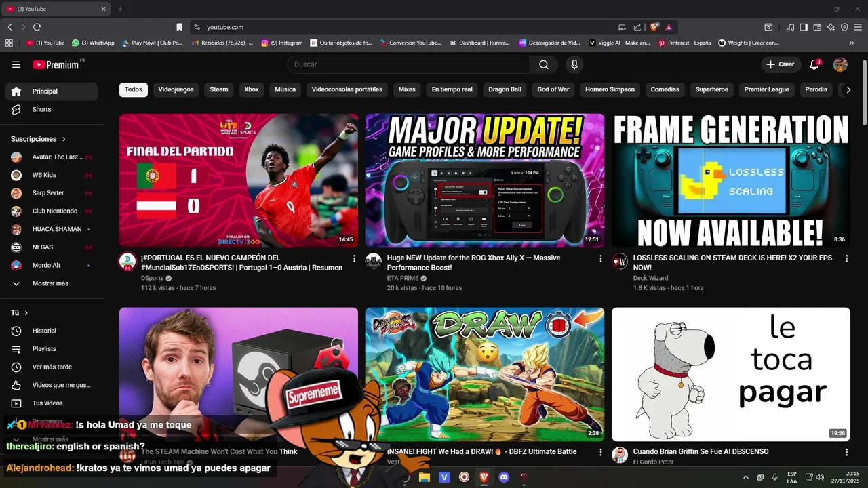
Task: Select the Premier League filter chip
Action: (767, 89)
